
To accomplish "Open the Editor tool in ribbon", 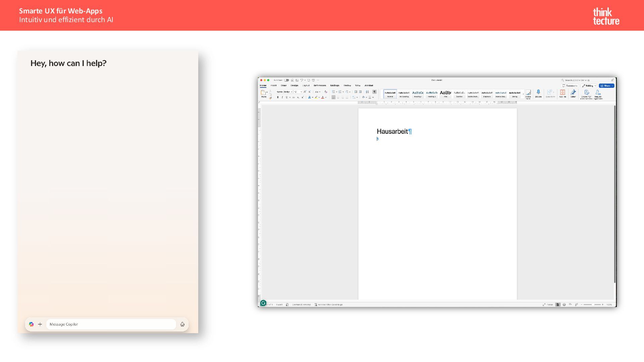I will pos(573,92).
